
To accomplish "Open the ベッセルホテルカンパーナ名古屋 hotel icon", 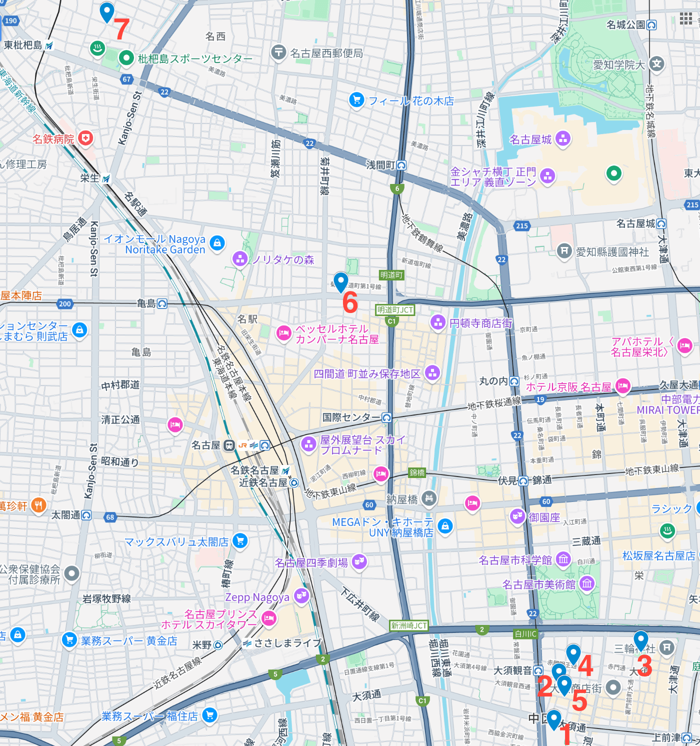I will (284, 333).
